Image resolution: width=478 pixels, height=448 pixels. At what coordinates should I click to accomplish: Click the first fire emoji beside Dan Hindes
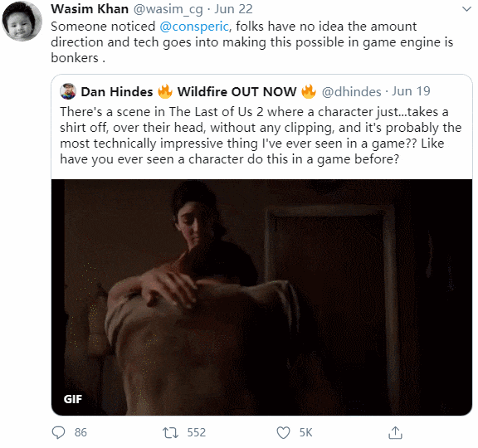pos(165,91)
